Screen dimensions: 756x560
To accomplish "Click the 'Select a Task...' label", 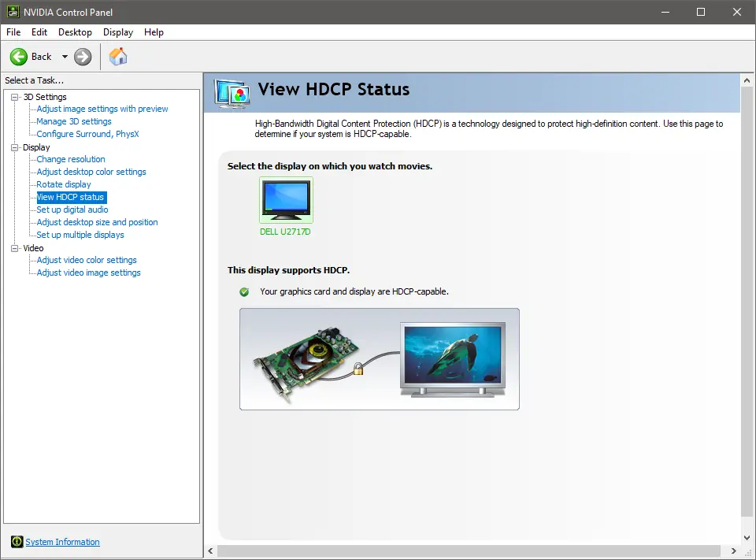I will (x=34, y=80).
